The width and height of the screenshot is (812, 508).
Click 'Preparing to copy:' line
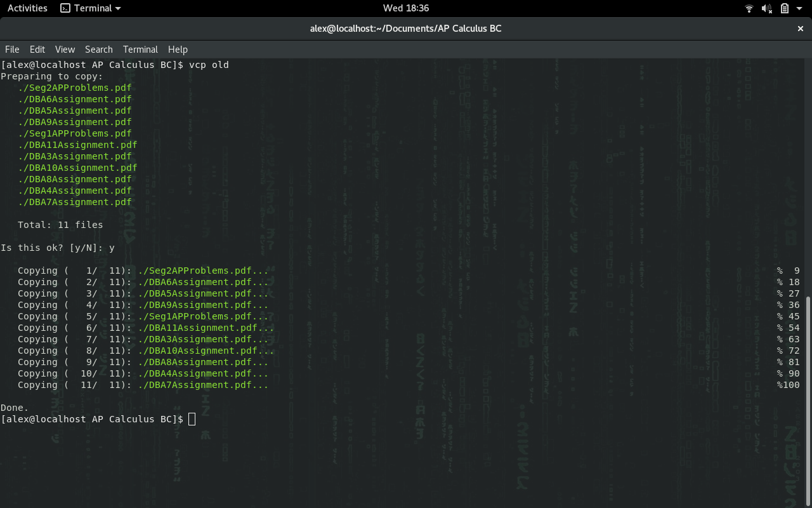(52, 76)
